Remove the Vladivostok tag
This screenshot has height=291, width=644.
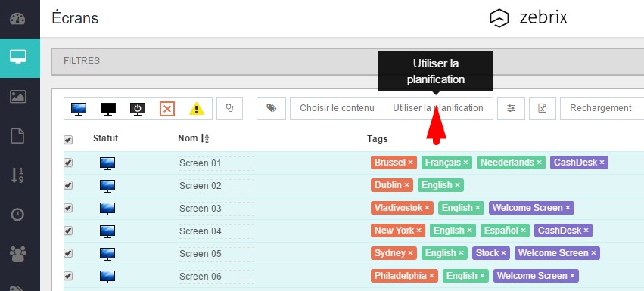(x=427, y=208)
